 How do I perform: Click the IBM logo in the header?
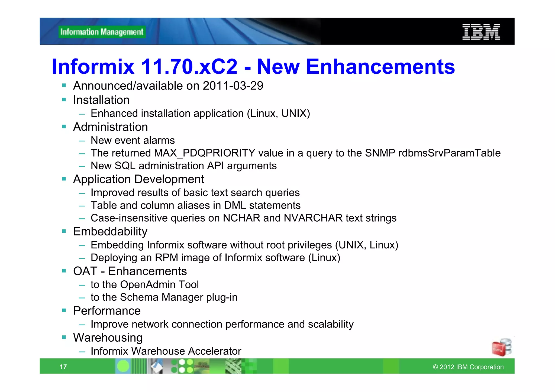481,32
